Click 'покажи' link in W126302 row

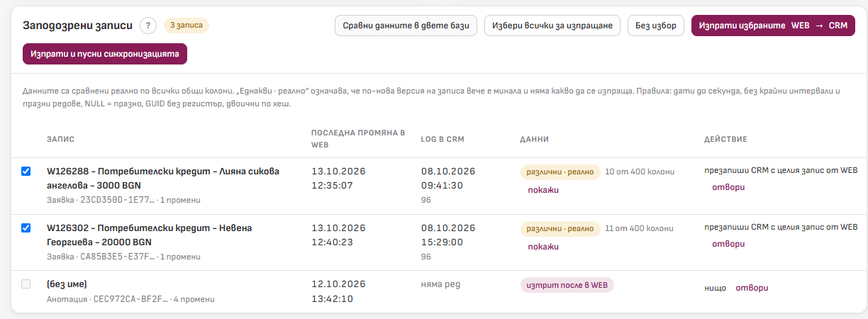click(x=544, y=247)
